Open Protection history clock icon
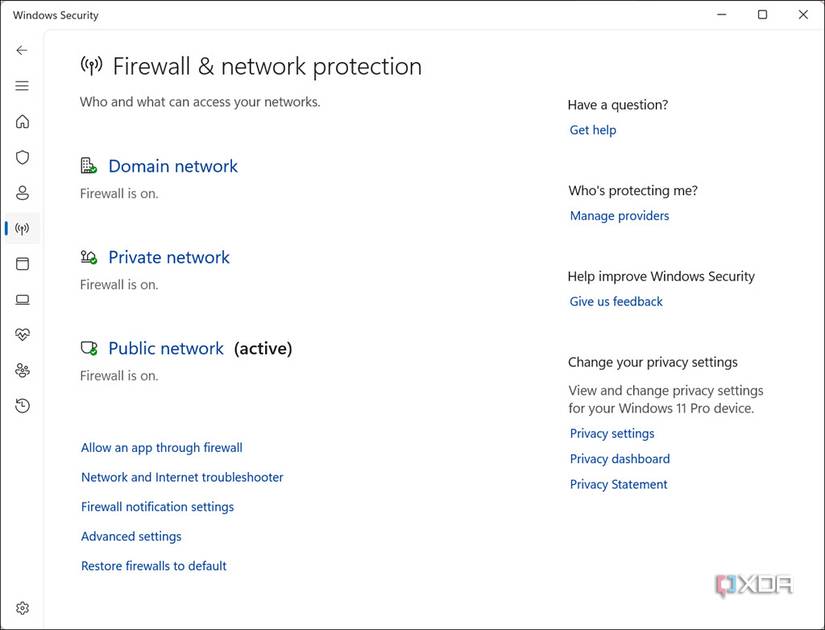The image size is (825, 630). click(x=22, y=406)
